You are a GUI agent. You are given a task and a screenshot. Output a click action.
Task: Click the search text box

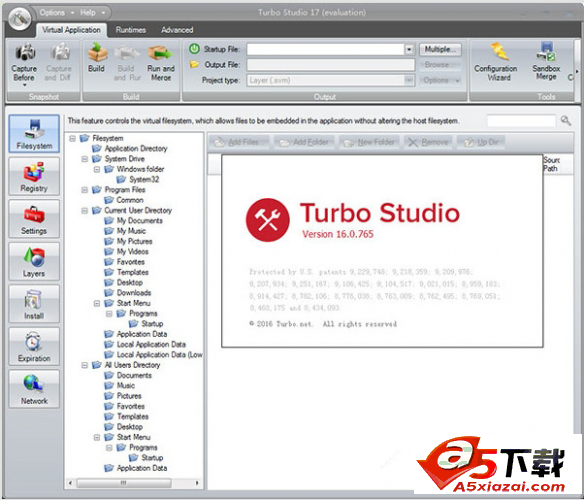coord(521,121)
